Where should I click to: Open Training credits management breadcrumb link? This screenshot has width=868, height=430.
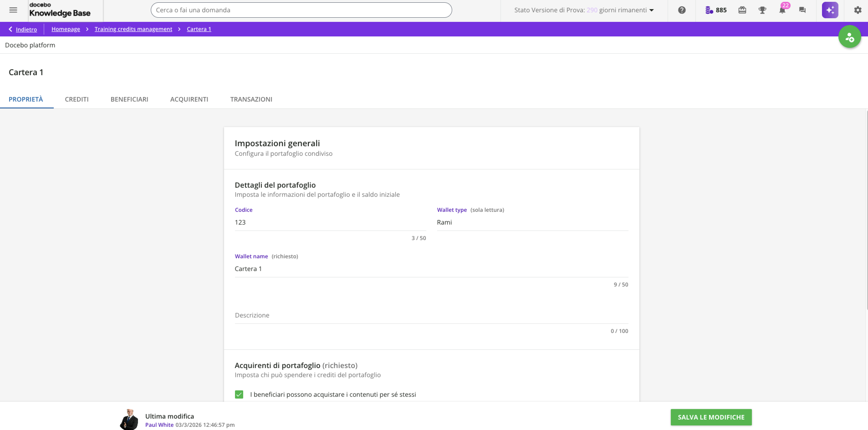(x=133, y=29)
